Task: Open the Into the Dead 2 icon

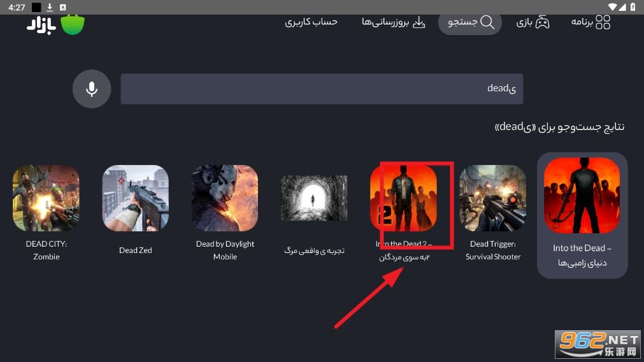Action: pos(403,198)
